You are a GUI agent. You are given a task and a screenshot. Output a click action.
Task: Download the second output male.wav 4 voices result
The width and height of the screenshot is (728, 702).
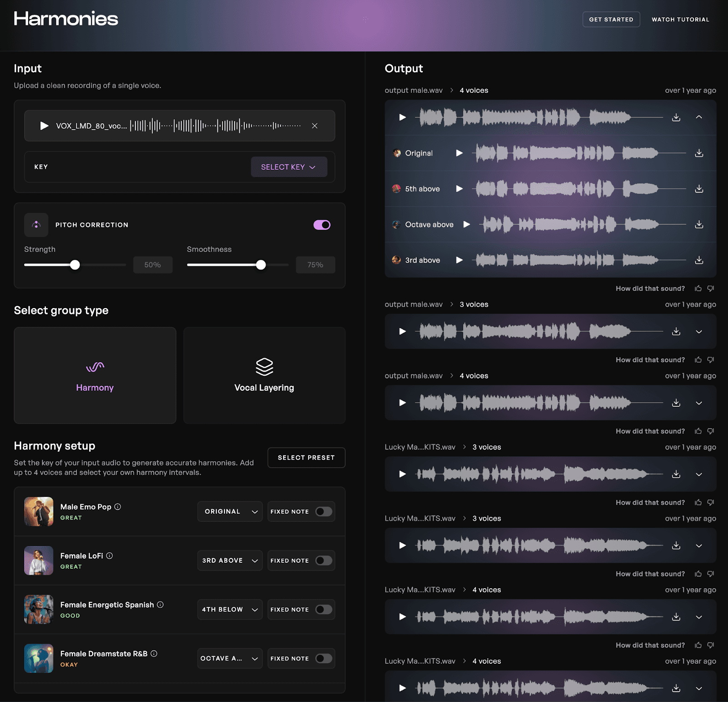click(x=676, y=403)
